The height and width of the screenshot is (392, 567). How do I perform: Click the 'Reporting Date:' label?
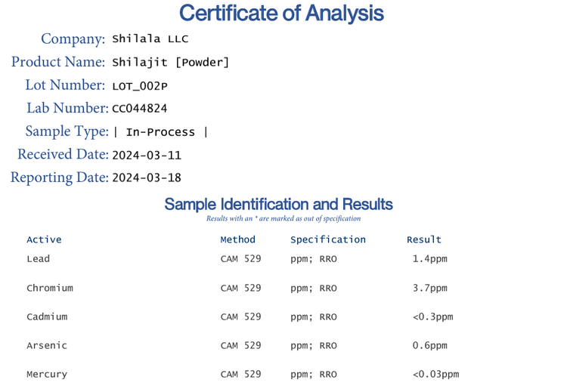coord(59,177)
